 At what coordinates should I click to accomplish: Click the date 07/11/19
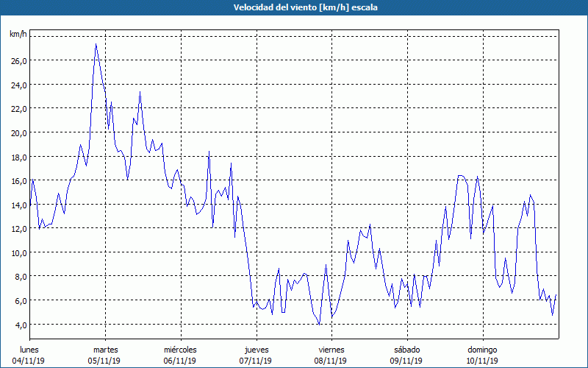pyautogui.click(x=255, y=361)
